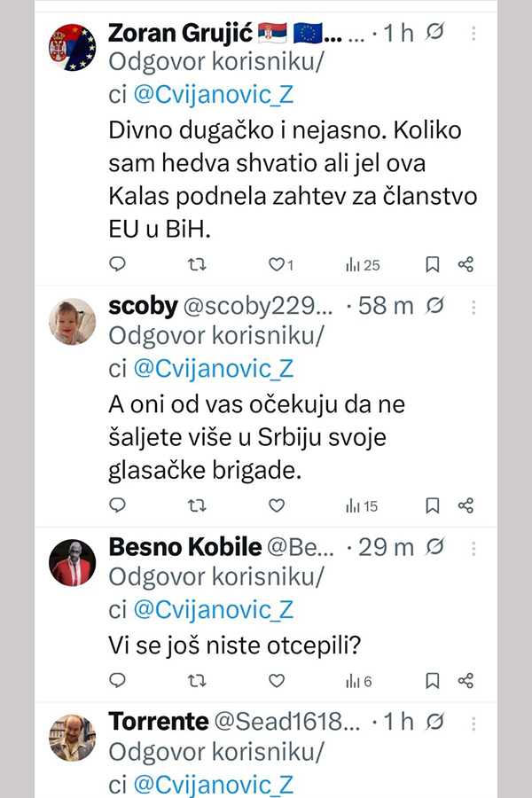This screenshot has width=532, height=798.
Task: Open Besno Kobile's profile name
Action: point(184,547)
